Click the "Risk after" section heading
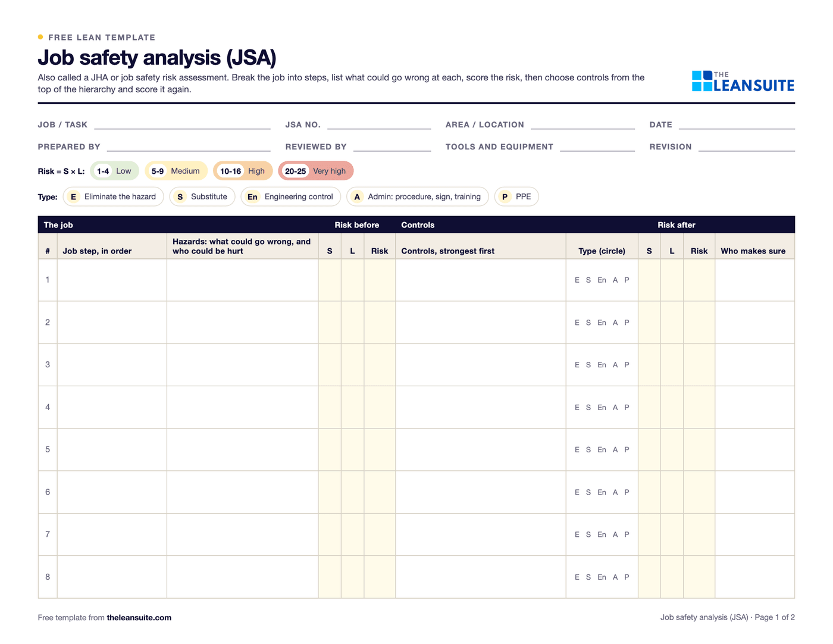Image resolution: width=833 pixels, height=644 pixels. (x=677, y=225)
